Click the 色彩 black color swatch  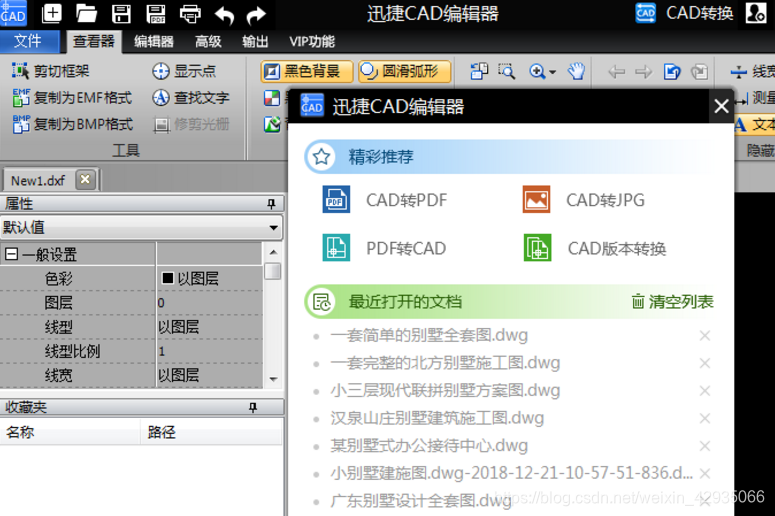[x=168, y=278]
